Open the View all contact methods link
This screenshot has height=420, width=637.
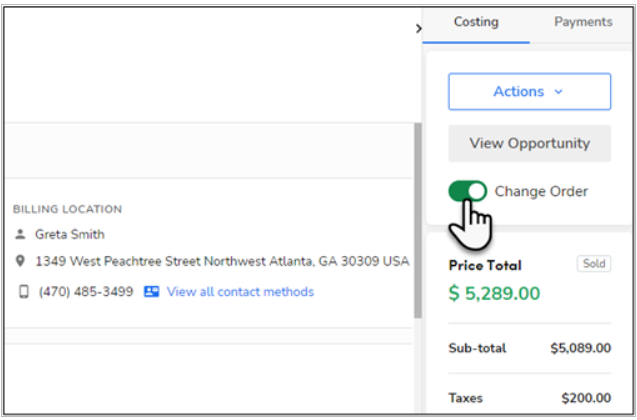(240, 292)
